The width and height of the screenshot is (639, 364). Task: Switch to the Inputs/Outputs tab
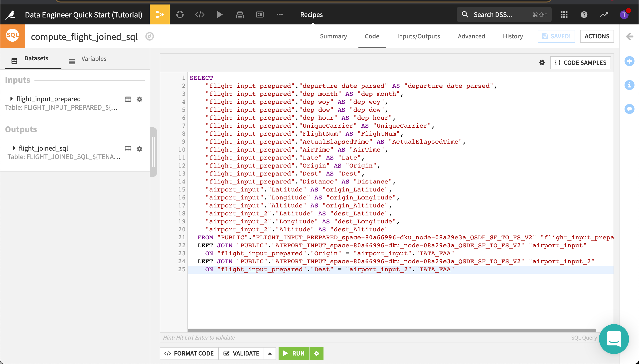pyautogui.click(x=417, y=36)
